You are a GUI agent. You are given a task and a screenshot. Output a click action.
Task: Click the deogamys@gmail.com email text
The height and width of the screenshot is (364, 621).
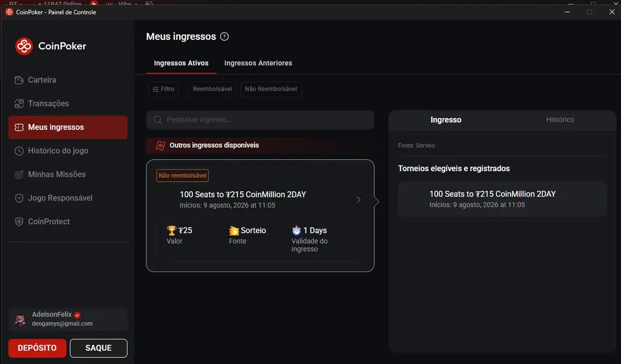coord(62,324)
